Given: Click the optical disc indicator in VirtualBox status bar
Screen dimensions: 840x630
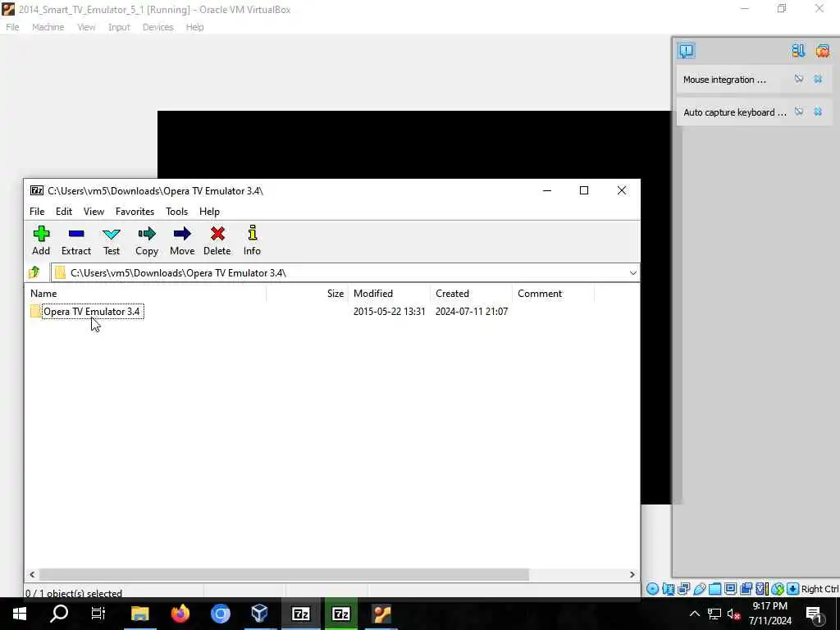Looking at the screenshot, I should (652, 589).
